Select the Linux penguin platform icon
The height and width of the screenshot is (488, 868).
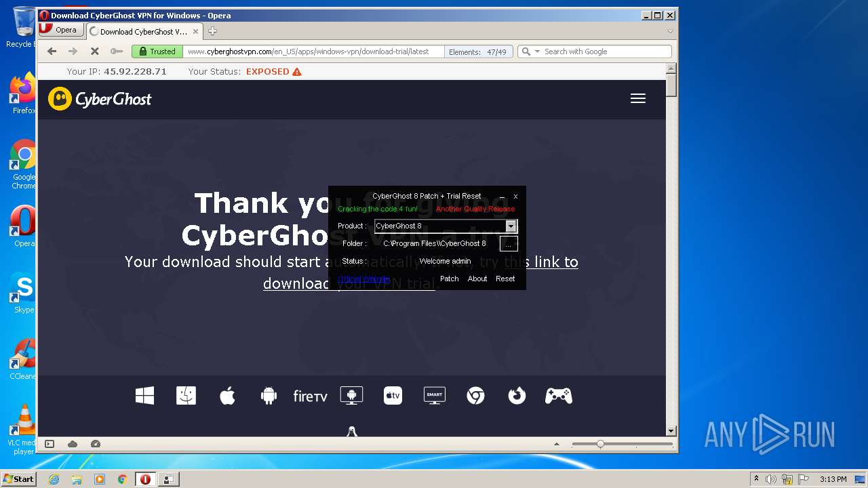pyautogui.click(x=352, y=431)
